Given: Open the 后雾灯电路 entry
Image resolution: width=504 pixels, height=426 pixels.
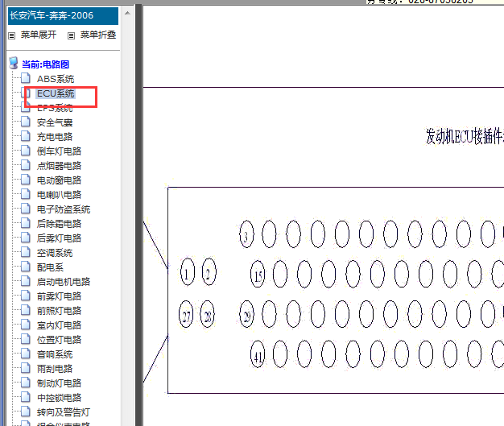Looking at the screenshot, I should pyautogui.click(x=59, y=238).
